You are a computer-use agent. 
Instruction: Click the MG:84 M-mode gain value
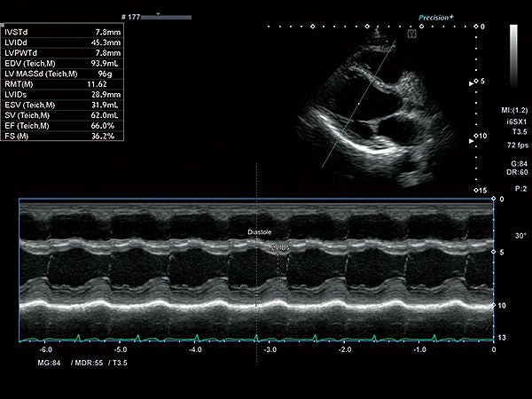pyautogui.click(x=49, y=363)
